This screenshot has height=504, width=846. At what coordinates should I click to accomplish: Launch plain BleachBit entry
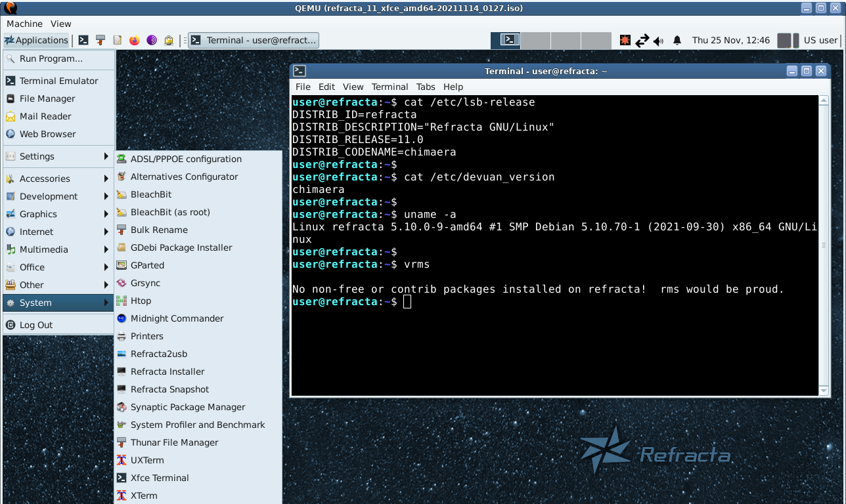tap(198, 194)
